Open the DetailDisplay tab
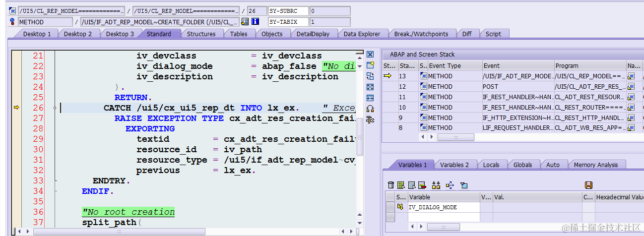The width and height of the screenshot is (644, 236). click(313, 34)
